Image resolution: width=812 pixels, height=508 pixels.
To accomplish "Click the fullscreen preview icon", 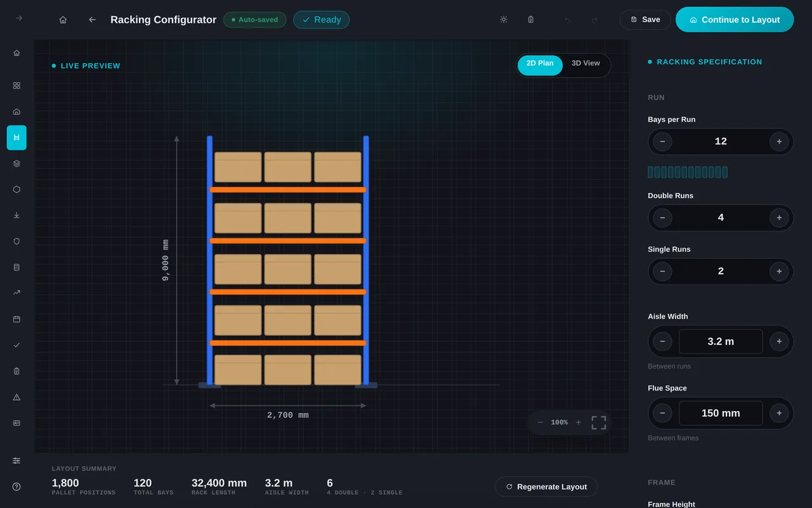I will click(x=599, y=422).
